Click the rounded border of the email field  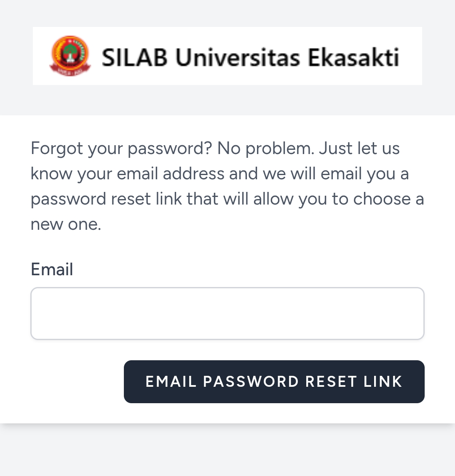coord(227,289)
